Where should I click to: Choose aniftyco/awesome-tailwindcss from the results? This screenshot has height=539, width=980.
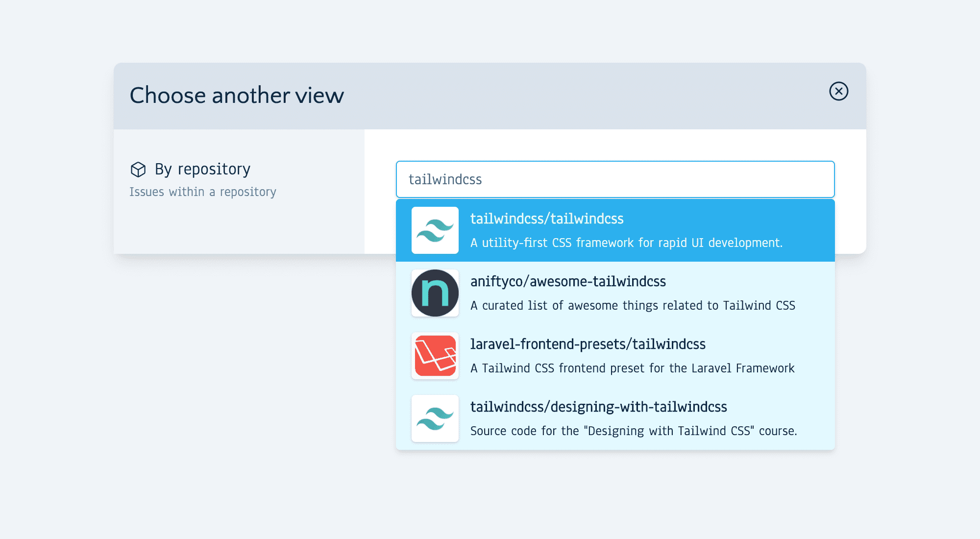tap(568, 281)
